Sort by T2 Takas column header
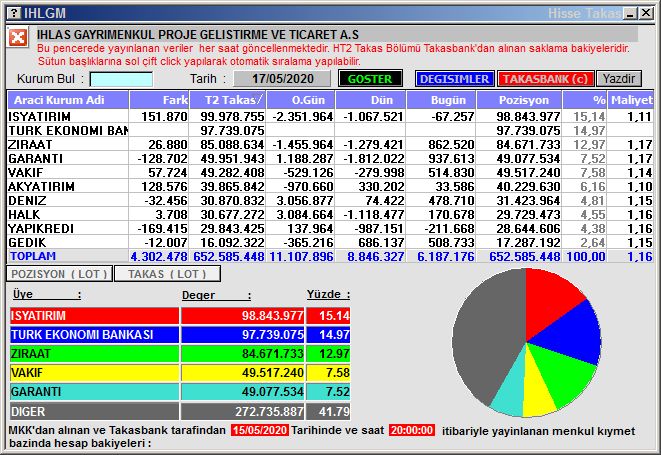 (x=228, y=100)
